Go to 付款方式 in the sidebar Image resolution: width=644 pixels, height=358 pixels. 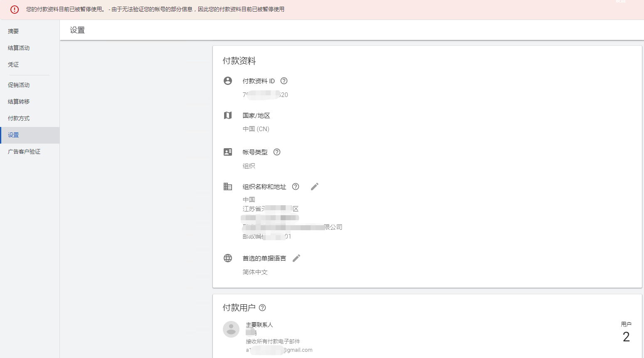pyautogui.click(x=30, y=118)
